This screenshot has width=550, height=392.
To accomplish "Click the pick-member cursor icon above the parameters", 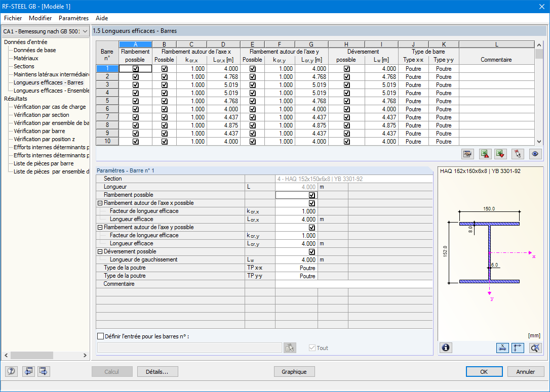I will (518, 154).
